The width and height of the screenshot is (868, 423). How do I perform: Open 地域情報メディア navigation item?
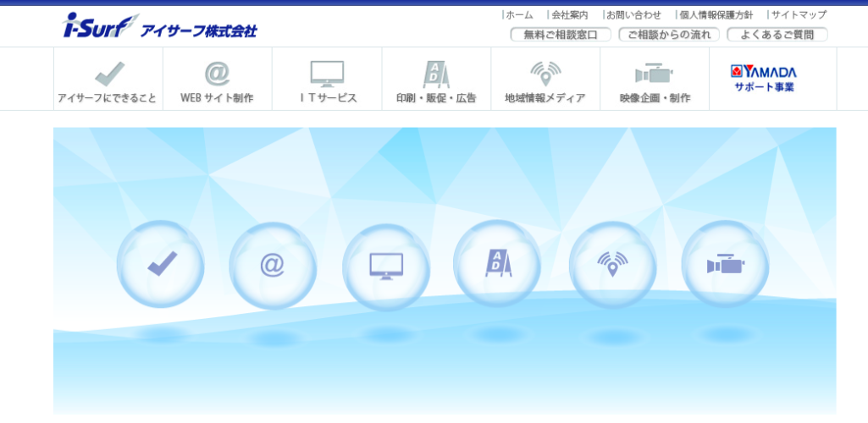pos(545,80)
